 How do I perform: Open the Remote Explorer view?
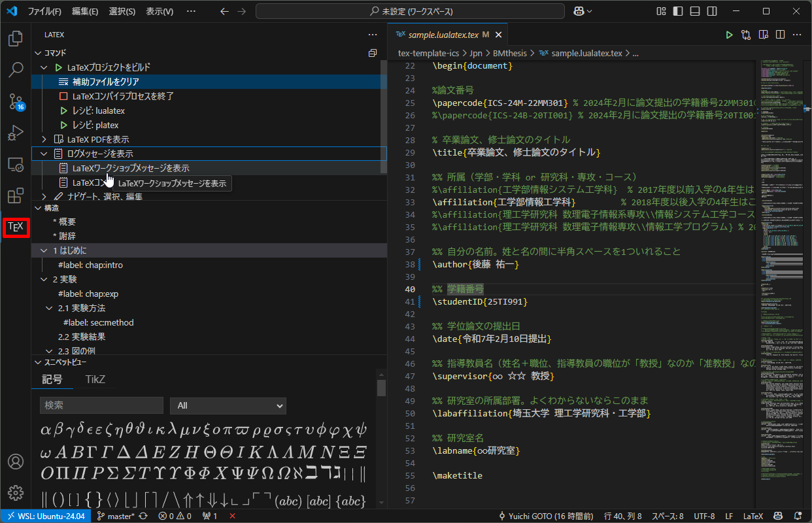pos(16,164)
